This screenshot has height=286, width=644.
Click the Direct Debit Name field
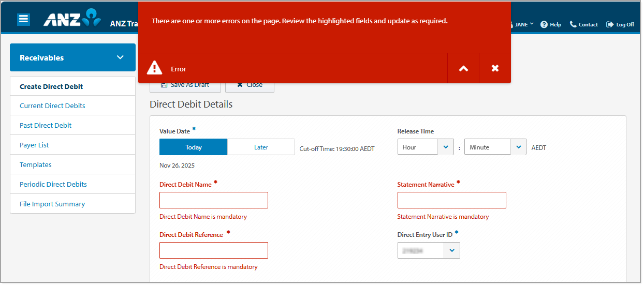[x=214, y=200]
